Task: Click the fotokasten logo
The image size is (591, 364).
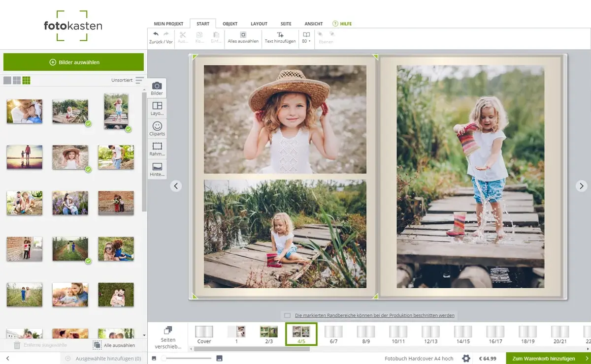Action: (x=73, y=26)
